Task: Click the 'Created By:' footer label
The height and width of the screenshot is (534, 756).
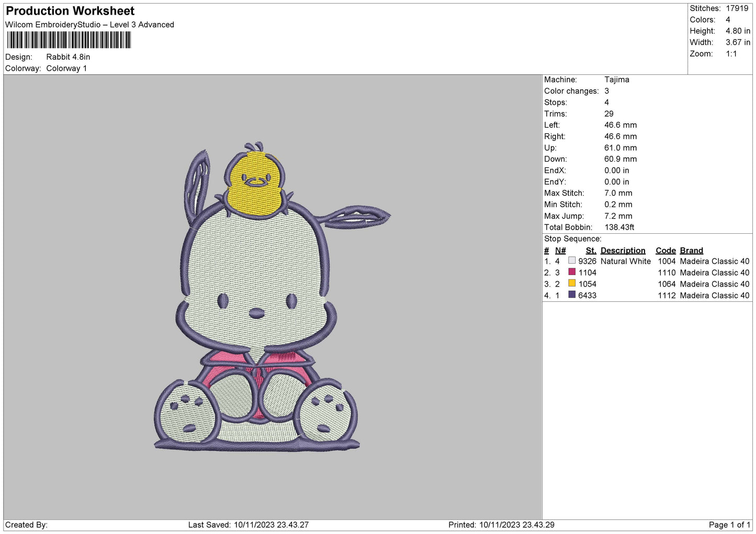Action: coord(26,525)
